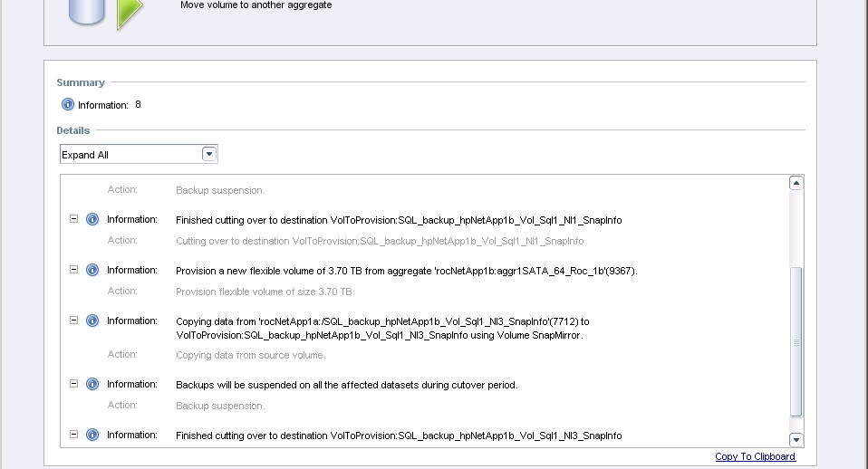Image resolution: width=868 pixels, height=469 pixels.
Task: Click the Summary information count icon
Action: point(67,105)
